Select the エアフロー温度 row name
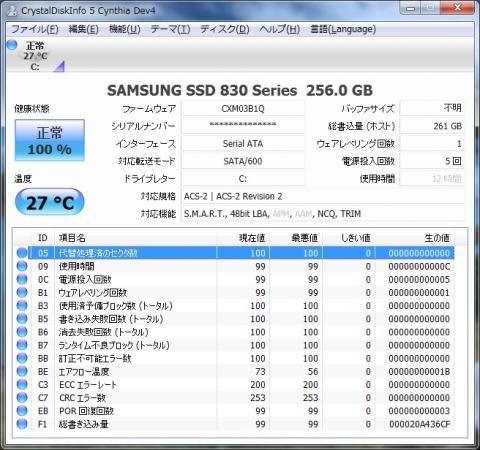Viewport: 480px width, 450px height. coord(84,371)
